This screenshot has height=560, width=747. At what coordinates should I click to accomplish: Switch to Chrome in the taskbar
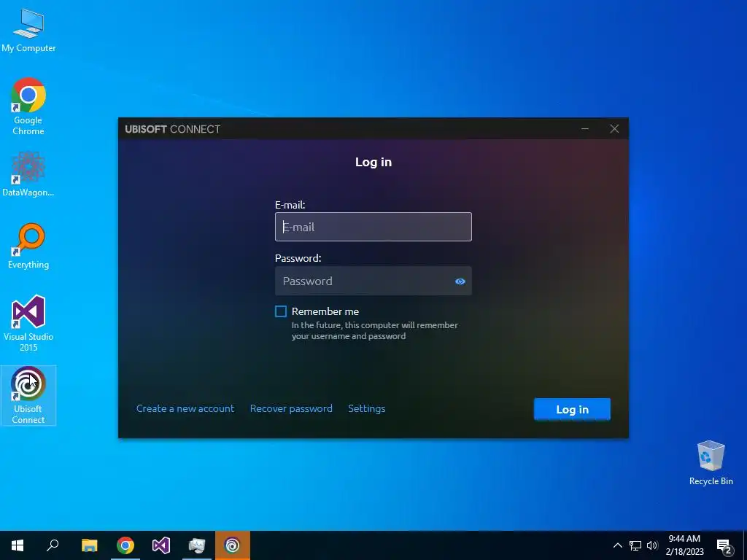pos(125,545)
